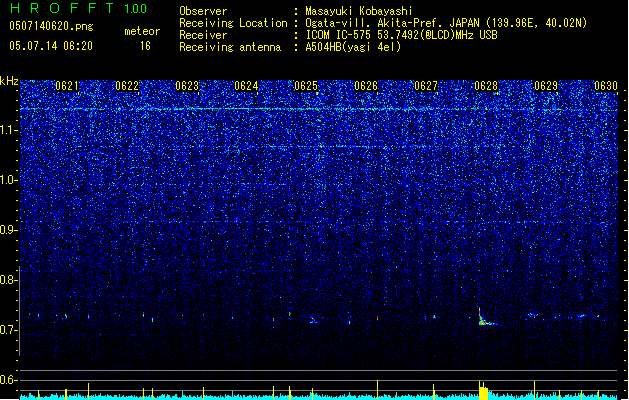Click the 0.8 kHz axis label
This screenshot has width=629, height=400.
tap(8, 280)
